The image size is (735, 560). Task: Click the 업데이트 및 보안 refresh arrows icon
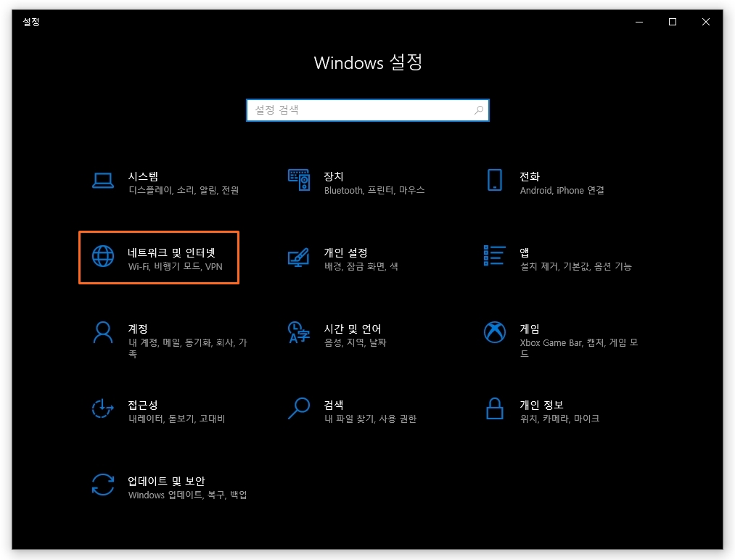point(102,485)
